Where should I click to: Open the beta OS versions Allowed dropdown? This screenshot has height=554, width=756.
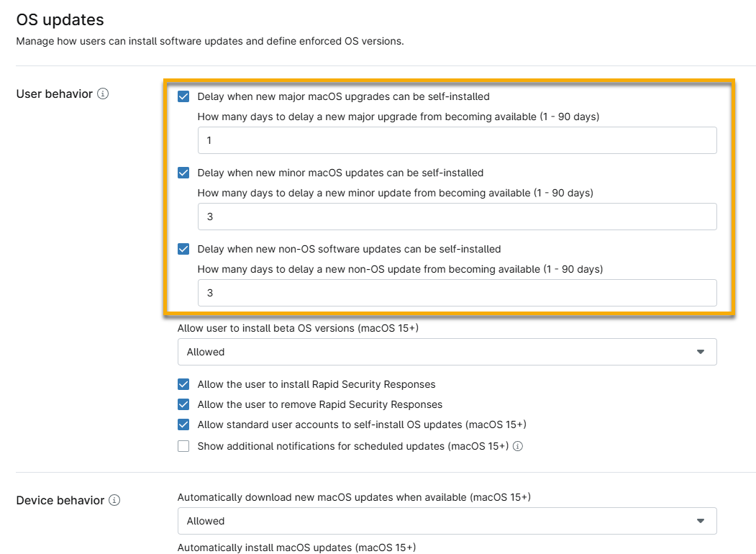[446, 352]
